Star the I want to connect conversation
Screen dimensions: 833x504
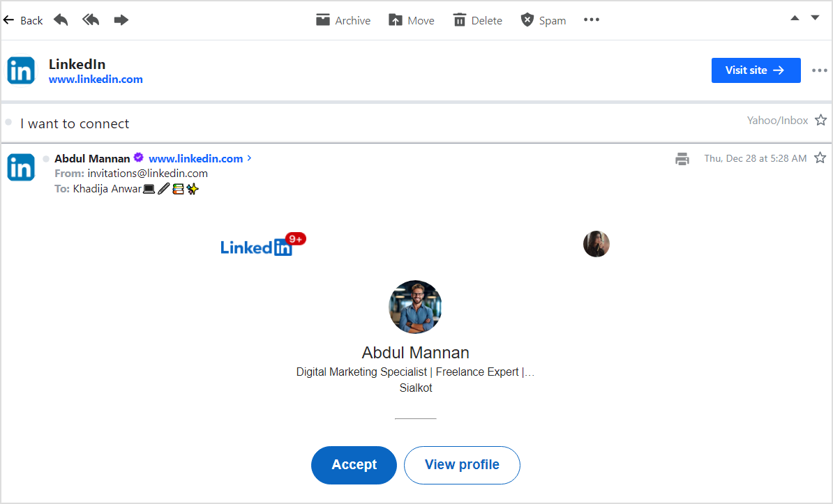coord(820,120)
